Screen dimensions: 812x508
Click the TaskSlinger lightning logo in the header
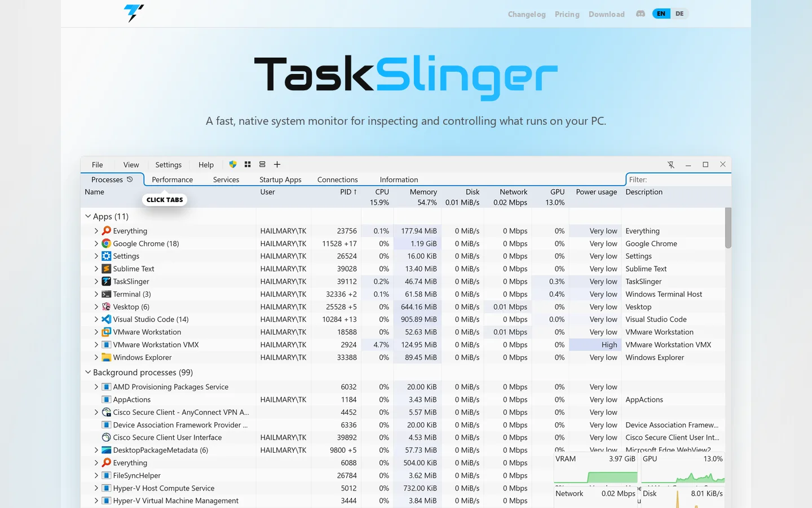[x=134, y=12]
